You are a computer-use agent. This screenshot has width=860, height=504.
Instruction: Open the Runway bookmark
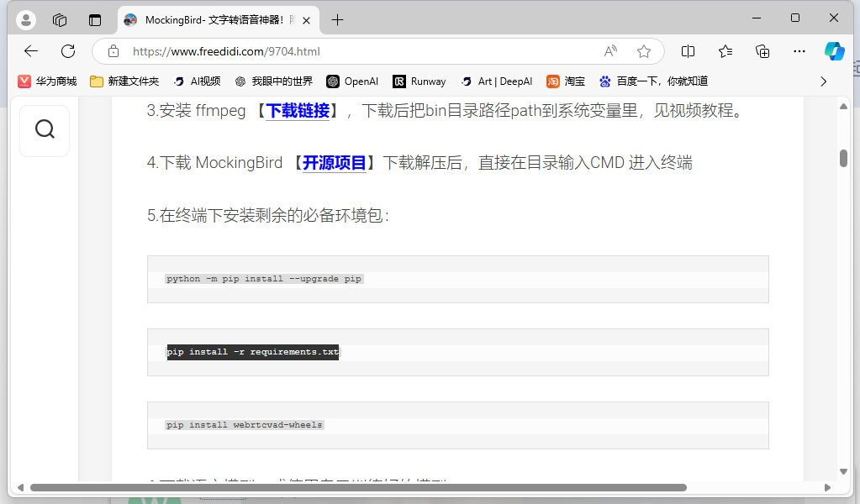(x=419, y=81)
